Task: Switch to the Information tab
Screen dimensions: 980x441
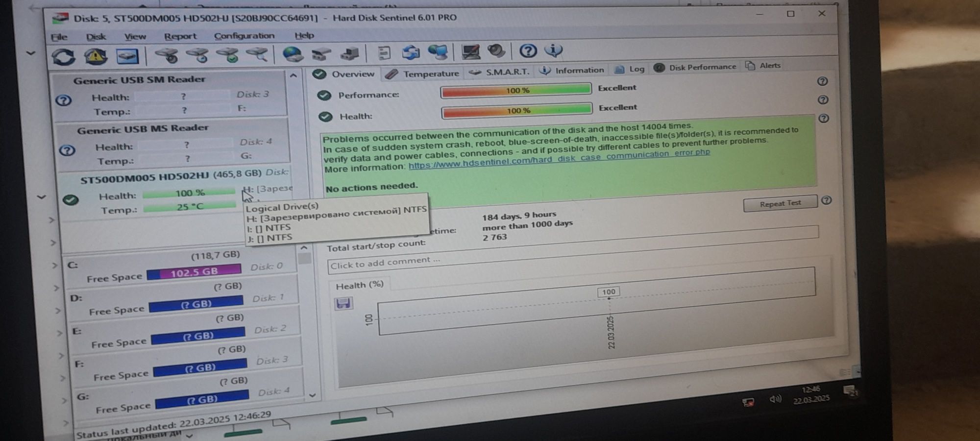Action: 572,71
